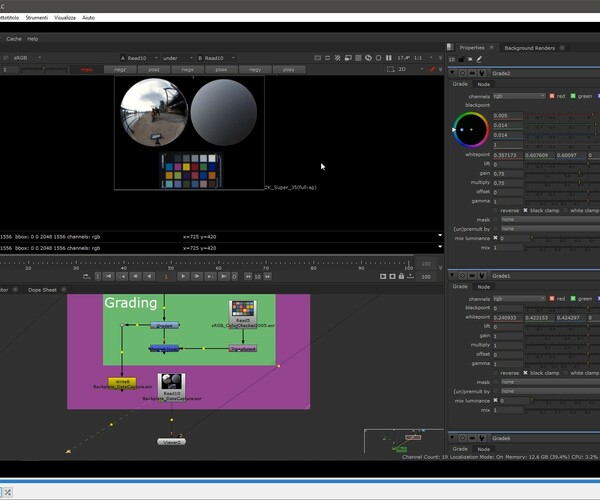
Task: Click the negz layer button in the viewer
Action: (x=120, y=70)
